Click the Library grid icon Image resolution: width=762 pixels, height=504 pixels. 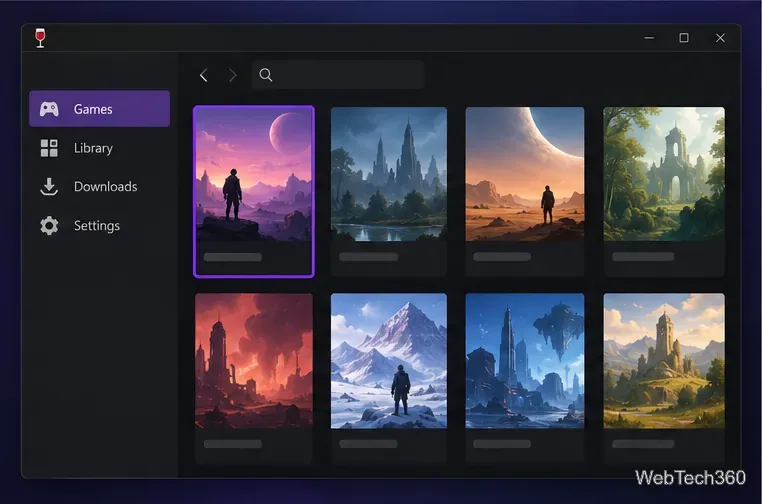tap(49, 148)
